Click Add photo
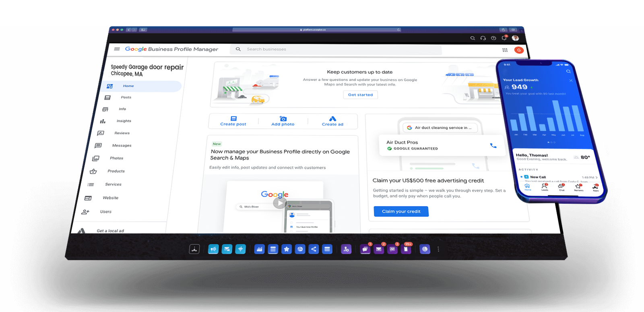This screenshot has height=312, width=644. 283,121
